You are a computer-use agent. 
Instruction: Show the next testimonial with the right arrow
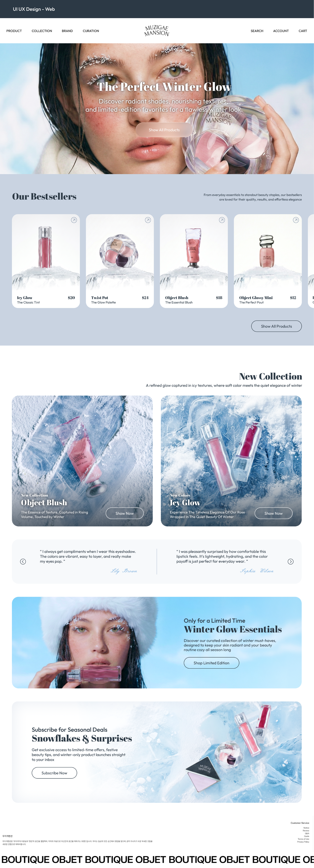coord(290,561)
